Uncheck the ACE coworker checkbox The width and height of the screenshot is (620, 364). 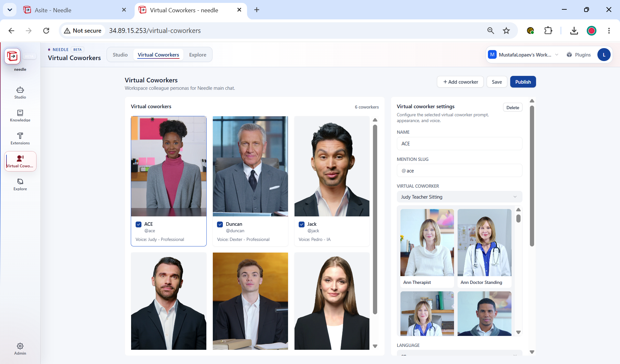coord(139,224)
